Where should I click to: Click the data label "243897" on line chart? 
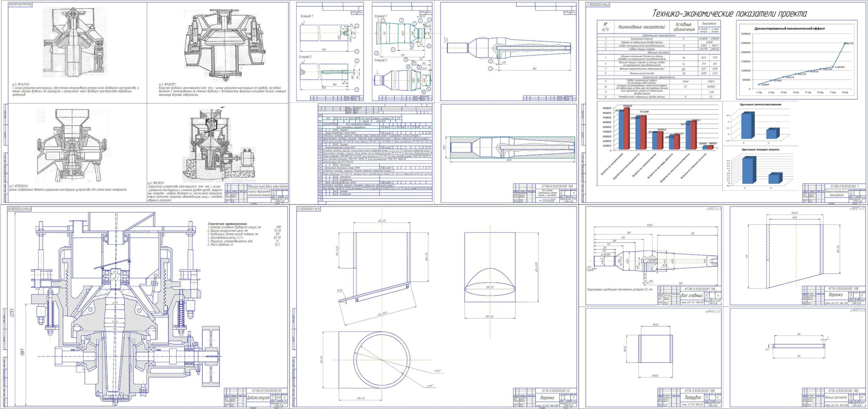point(765,84)
